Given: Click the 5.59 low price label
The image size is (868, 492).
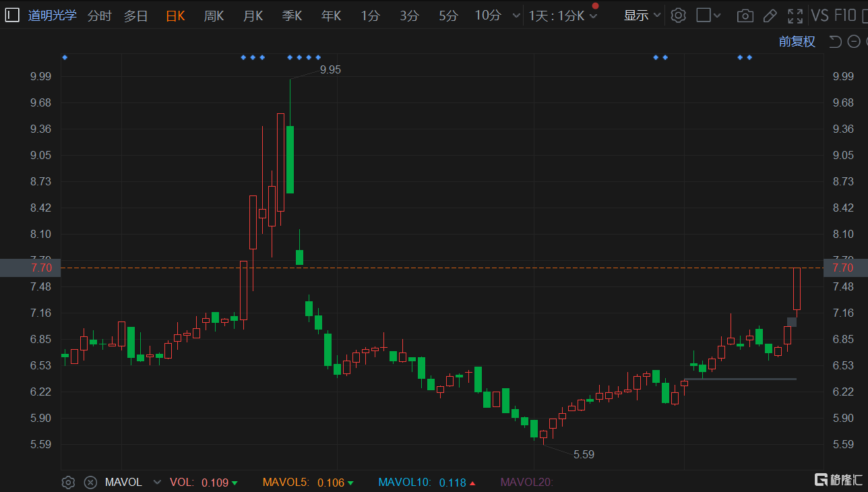Looking at the screenshot, I should point(584,454).
